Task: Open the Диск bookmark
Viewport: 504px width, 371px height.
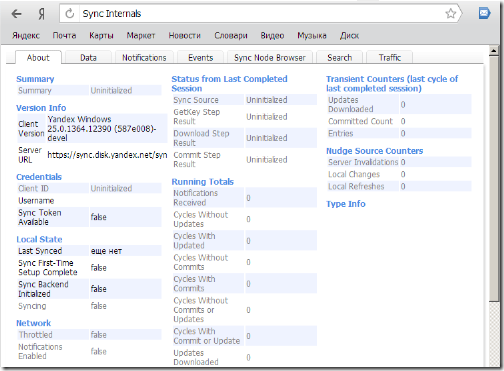Action: tap(349, 35)
